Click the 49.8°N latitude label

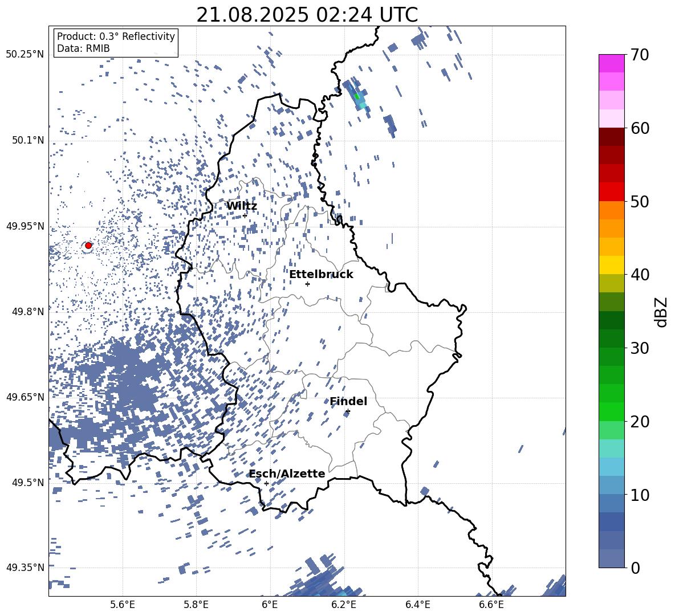tap(27, 312)
